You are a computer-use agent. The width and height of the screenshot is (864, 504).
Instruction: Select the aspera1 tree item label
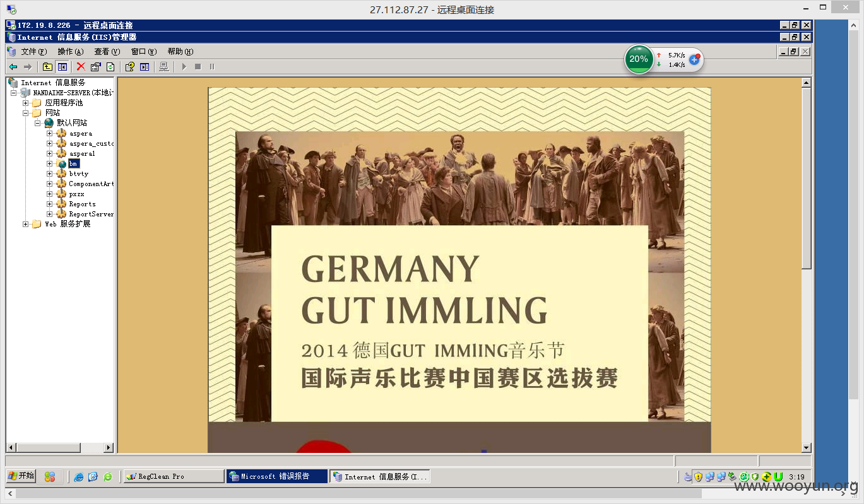pos(82,153)
